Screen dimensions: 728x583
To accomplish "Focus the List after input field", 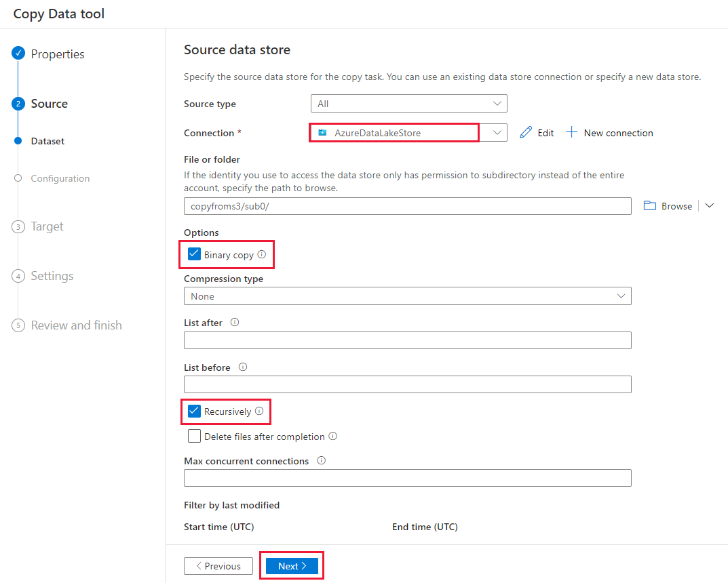I will click(x=408, y=340).
